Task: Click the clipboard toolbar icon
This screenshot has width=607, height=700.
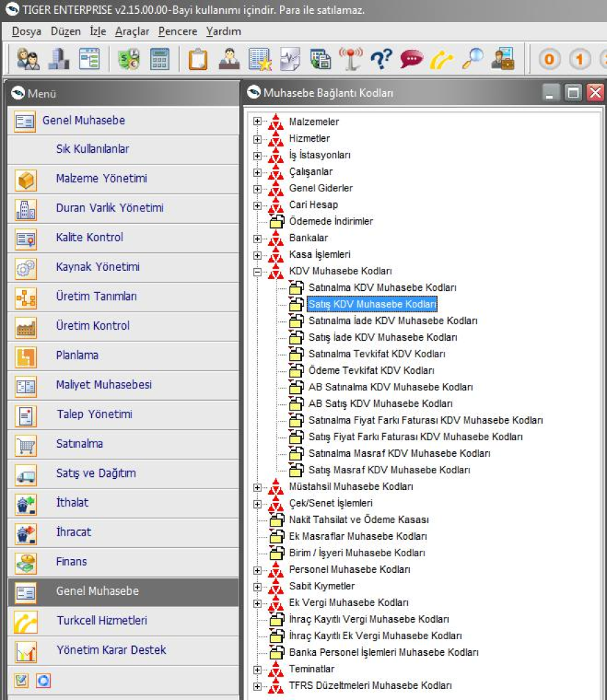Action: pyautogui.click(x=198, y=59)
